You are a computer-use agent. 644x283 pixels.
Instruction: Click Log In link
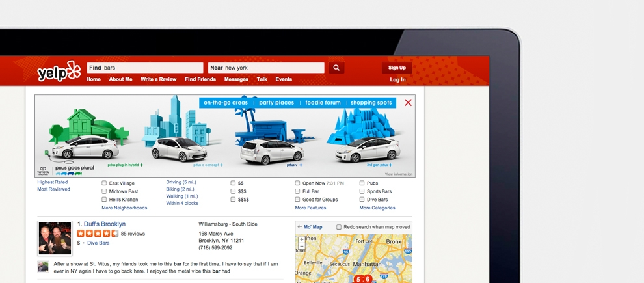(x=397, y=79)
